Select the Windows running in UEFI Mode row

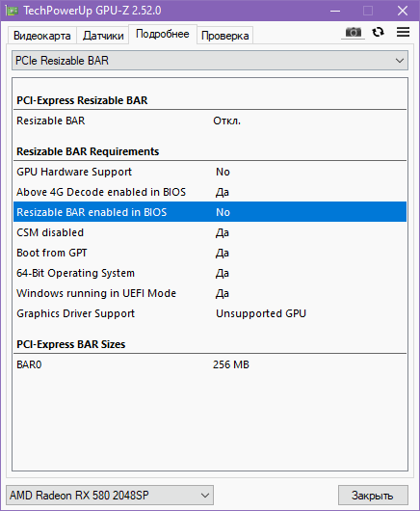point(210,293)
